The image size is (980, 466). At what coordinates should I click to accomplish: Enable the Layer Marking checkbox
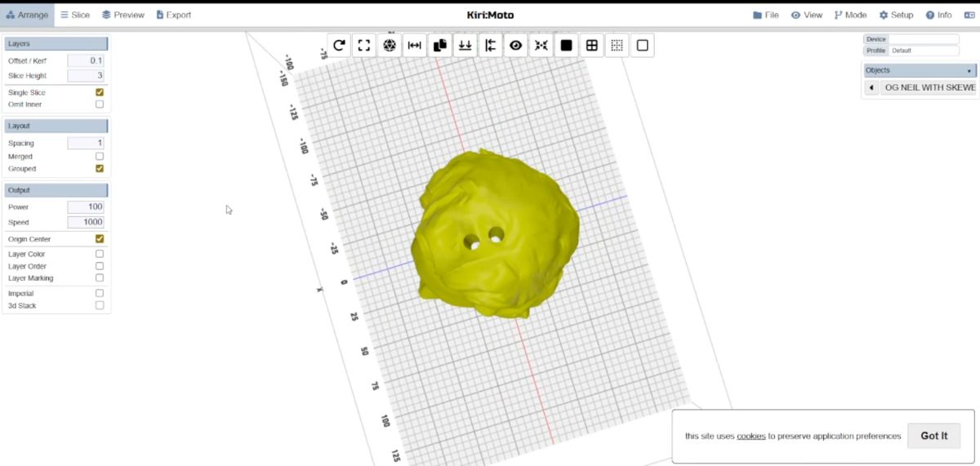(x=100, y=277)
